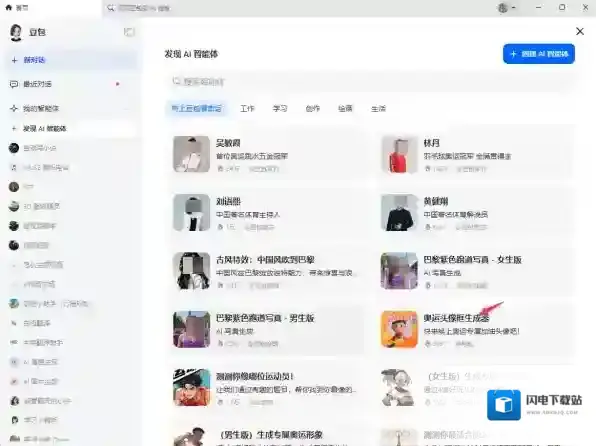Image resolution: width=596 pixels, height=446 pixels.
Task: Open the 黄健翔 card title
Action: 436,201
